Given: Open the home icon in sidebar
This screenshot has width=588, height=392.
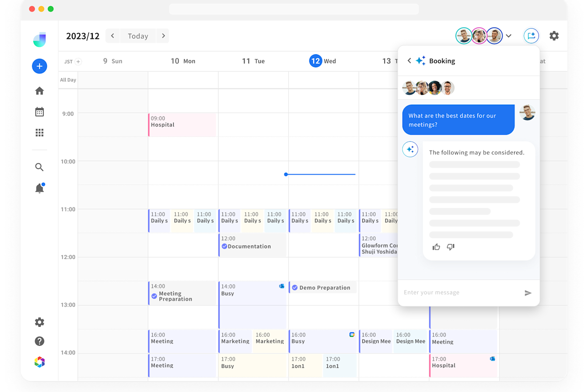Looking at the screenshot, I should (x=39, y=91).
